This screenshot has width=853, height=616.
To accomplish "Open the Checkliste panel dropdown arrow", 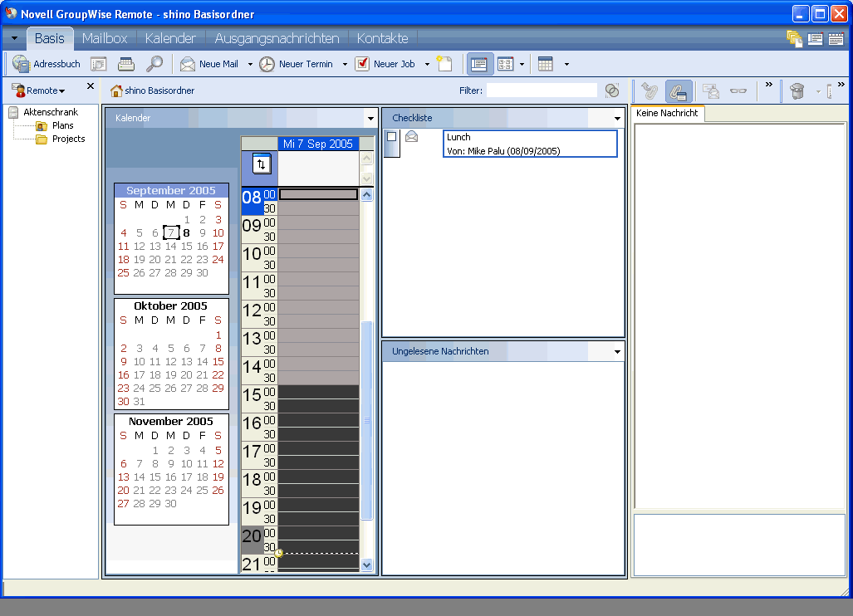I will coord(615,117).
